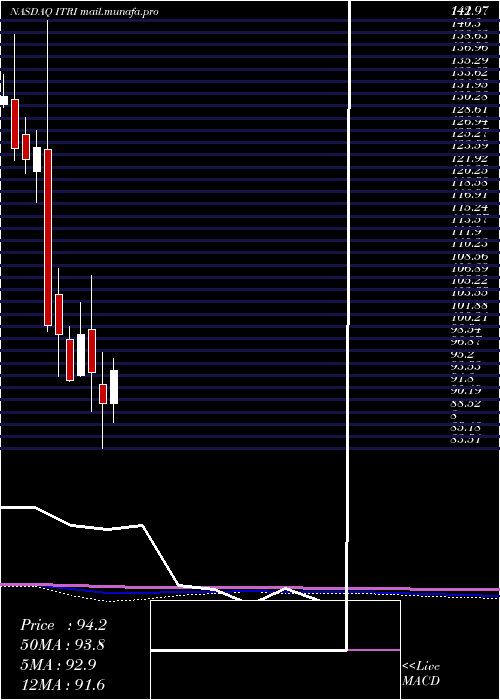The height and width of the screenshot is (700, 500).
Task: Click the <<Live MACD label
Action: (421, 674)
